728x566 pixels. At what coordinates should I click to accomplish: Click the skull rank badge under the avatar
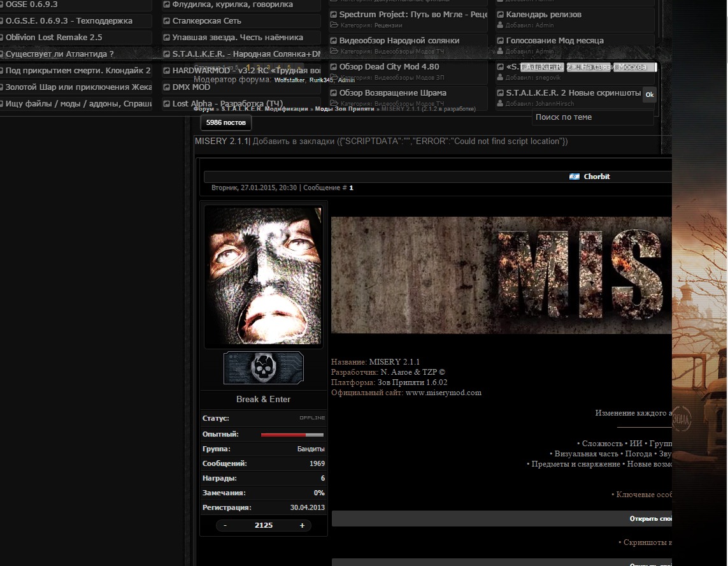click(263, 368)
